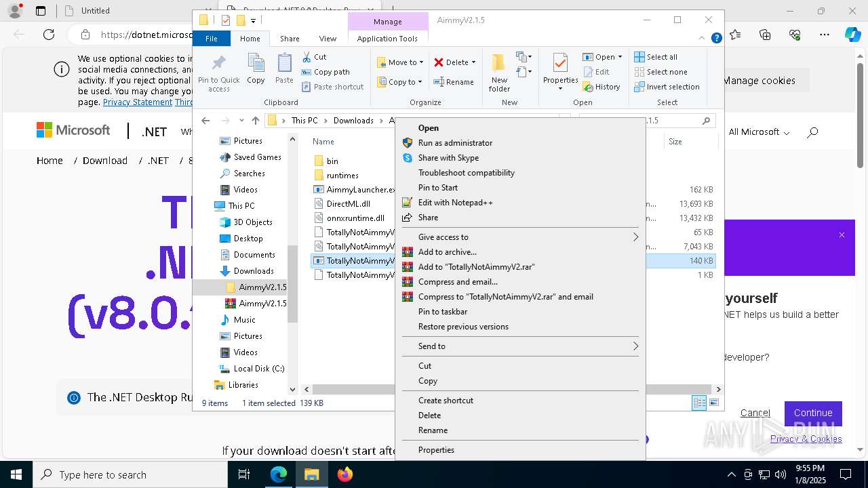Click the Up one level arrow

(x=255, y=121)
